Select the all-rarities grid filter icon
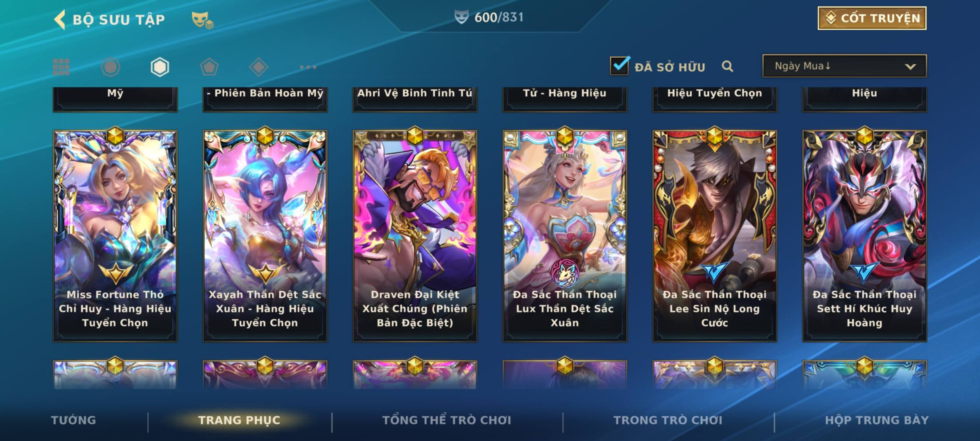The width and height of the screenshot is (980, 441). (x=61, y=67)
